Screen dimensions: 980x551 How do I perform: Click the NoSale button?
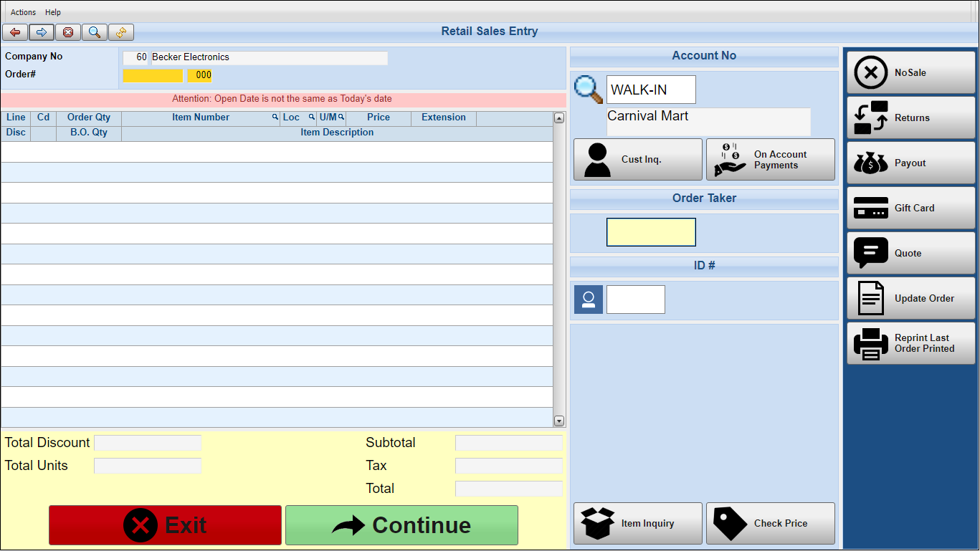pos(911,72)
